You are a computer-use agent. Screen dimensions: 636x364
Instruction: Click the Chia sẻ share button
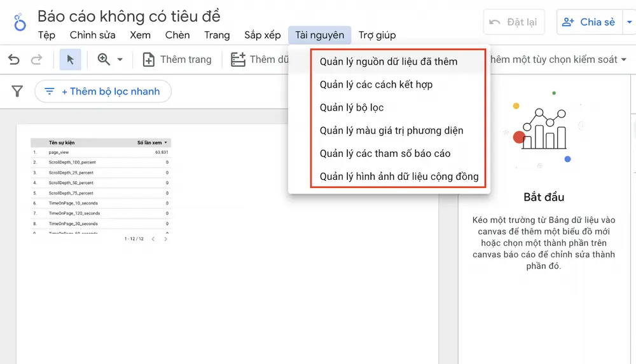tap(590, 22)
